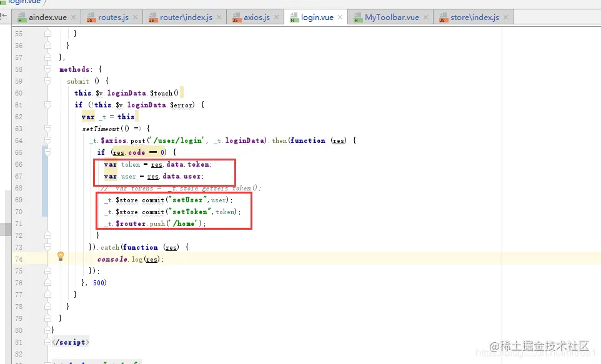The width and height of the screenshot is (601, 364).
Task: Click the login.vue file icon in tab
Action: 294,17
